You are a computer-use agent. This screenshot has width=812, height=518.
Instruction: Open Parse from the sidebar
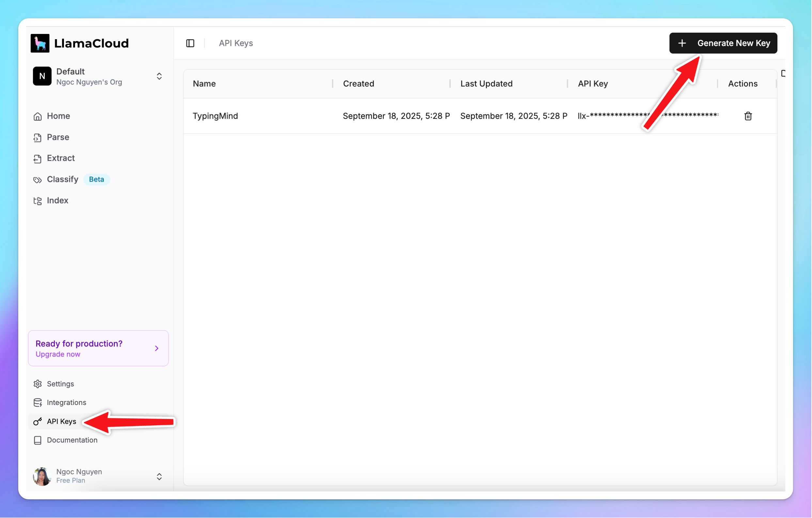click(x=58, y=137)
